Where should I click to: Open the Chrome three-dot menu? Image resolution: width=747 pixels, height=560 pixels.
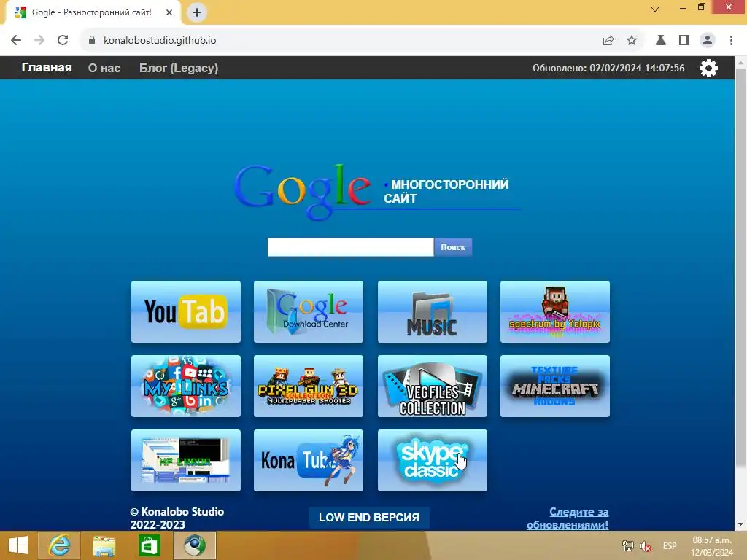coord(731,41)
